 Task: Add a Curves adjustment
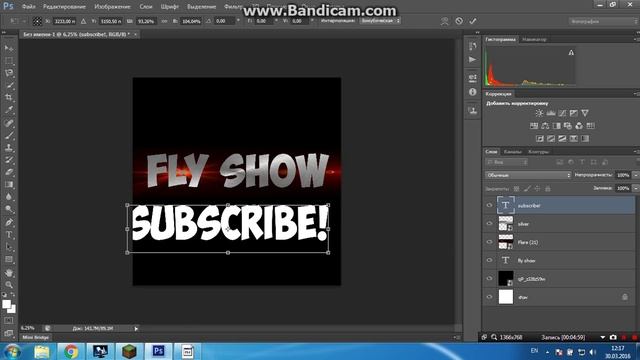(x=562, y=113)
